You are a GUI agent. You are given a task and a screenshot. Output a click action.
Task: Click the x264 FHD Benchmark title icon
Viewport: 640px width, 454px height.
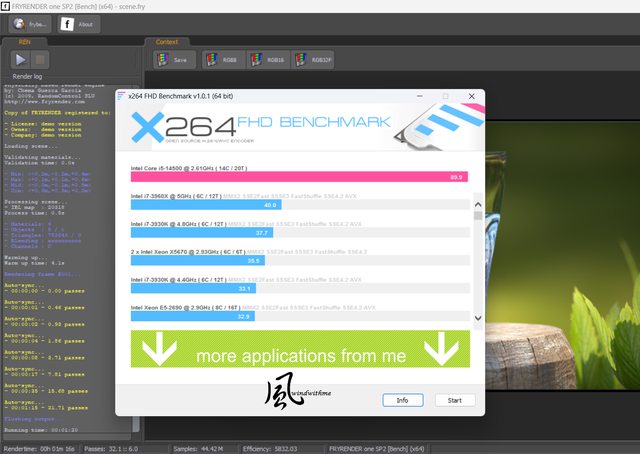point(122,96)
